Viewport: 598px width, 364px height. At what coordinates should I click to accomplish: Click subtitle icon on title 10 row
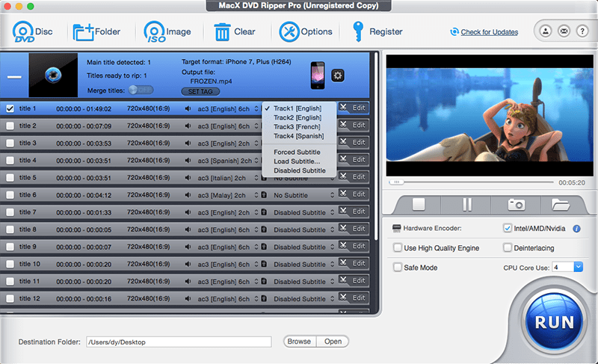pyautogui.click(x=264, y=264)
